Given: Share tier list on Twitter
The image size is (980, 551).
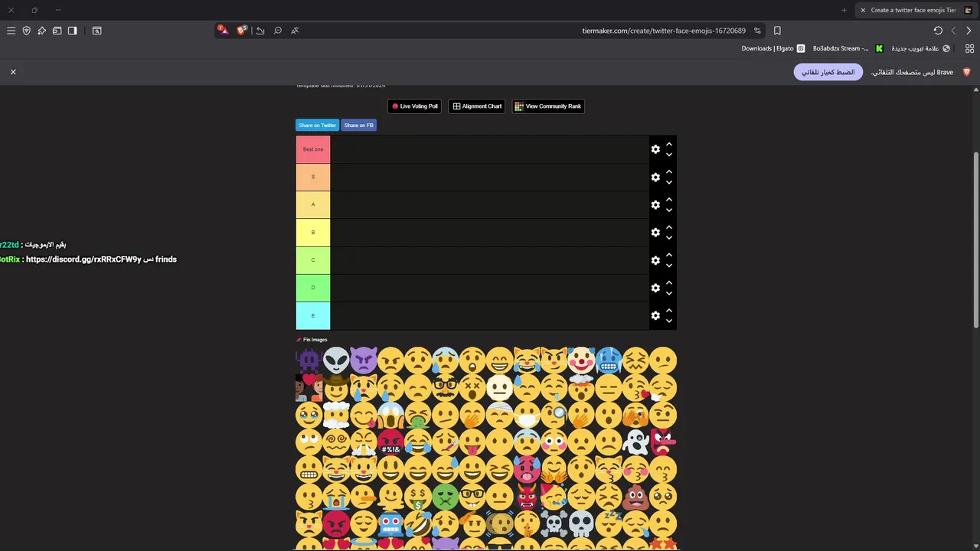Looking at the screenshot, I should (317, 125).
